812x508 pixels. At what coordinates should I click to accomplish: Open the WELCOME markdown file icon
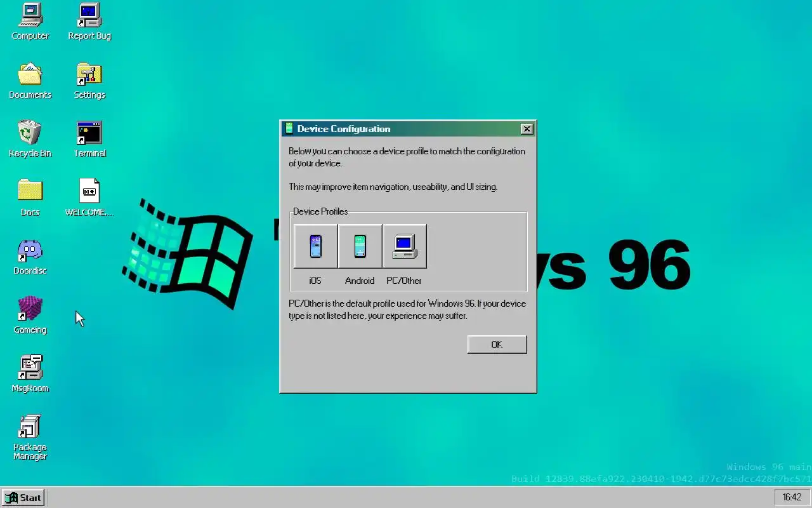pos(89,191)
